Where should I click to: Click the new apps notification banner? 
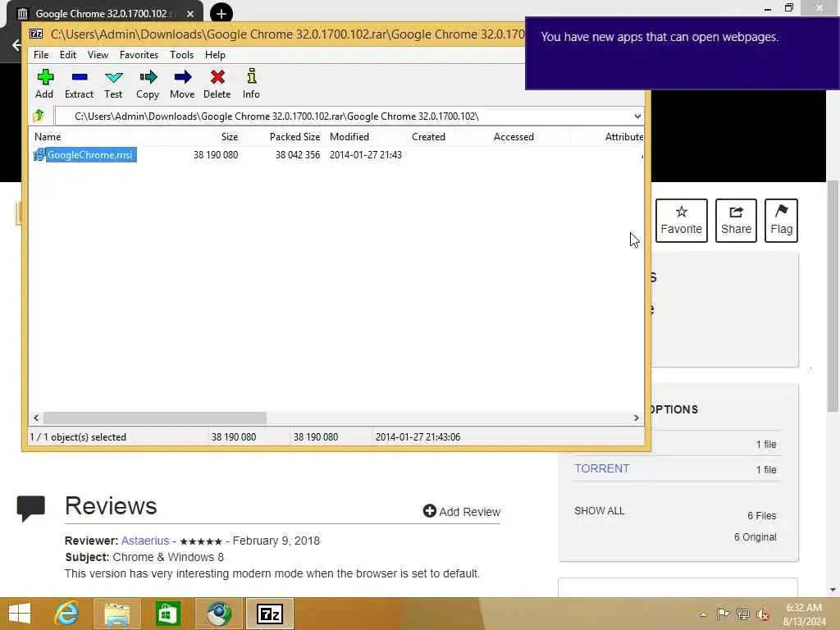coord(682,53)
